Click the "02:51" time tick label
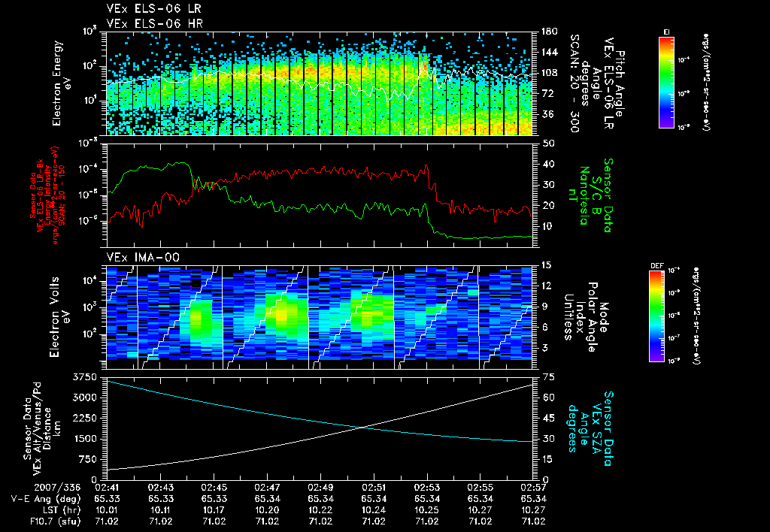Viewport: 770px width, 532px height. [374, 488]
